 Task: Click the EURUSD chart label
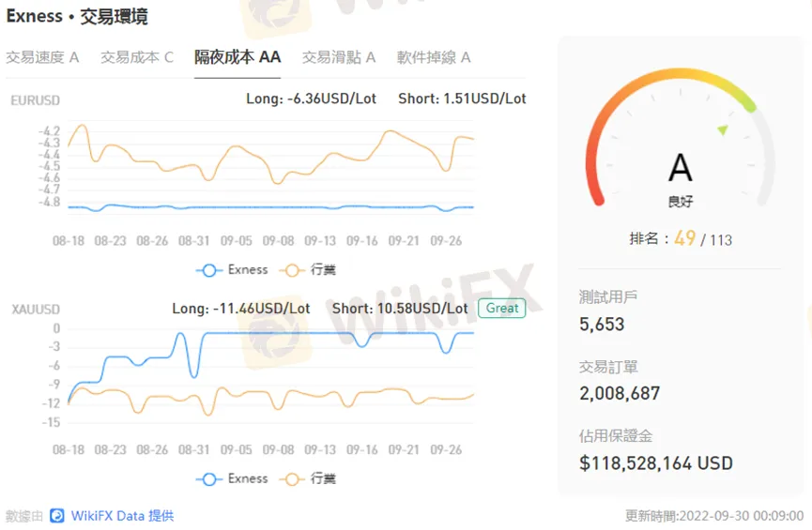point(36,100)
